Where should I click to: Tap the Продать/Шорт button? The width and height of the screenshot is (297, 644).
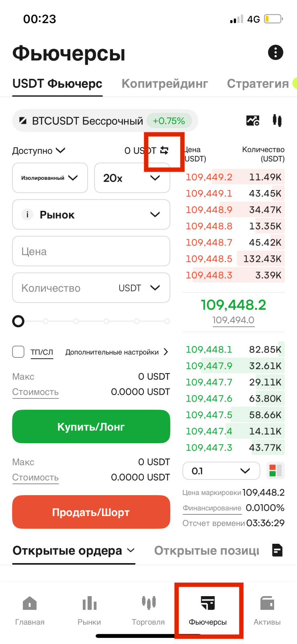tap(91, 512)
